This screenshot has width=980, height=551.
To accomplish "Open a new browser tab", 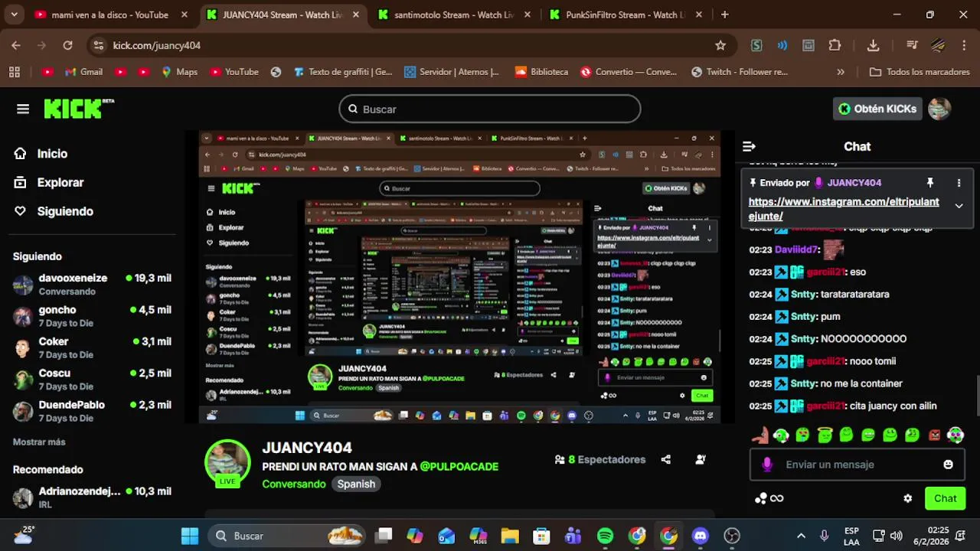I will [x=725, y=15].
